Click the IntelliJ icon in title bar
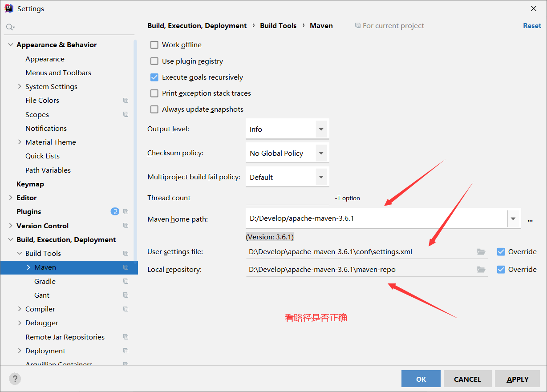The width and height of the screenshot is (547, 392). click(9, 8)
